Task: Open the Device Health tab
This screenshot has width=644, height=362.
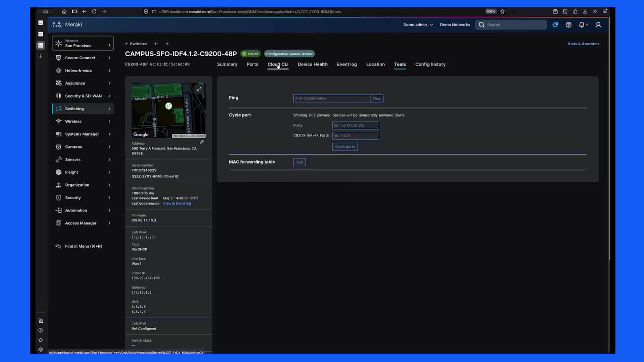Action: [x=313, y=64]
